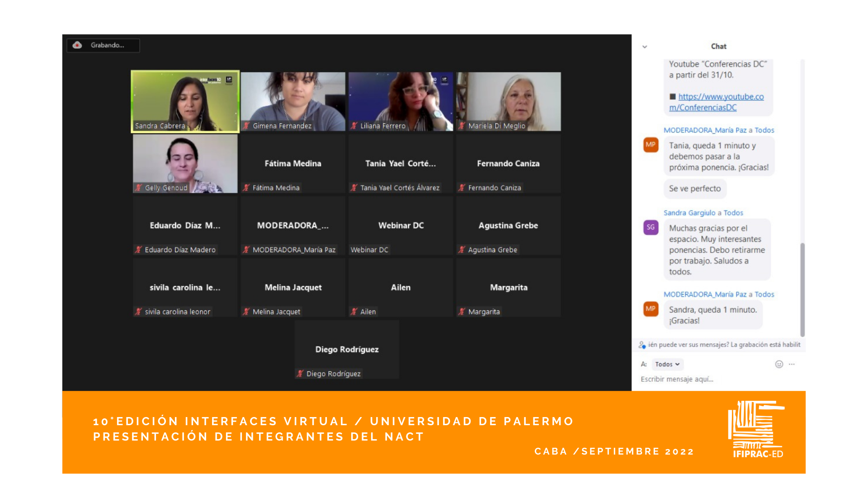Click the Chat panel title
The image size is (868, 488).
[x=718, y=47]
